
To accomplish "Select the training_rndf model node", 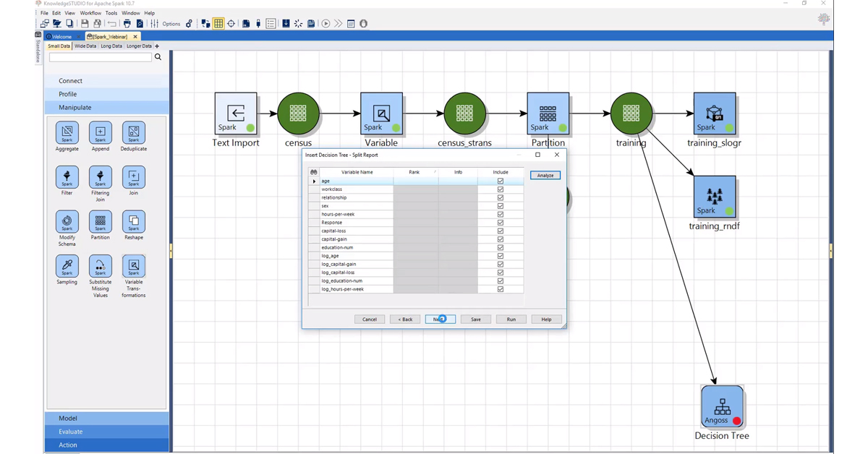I will [715, 197].
